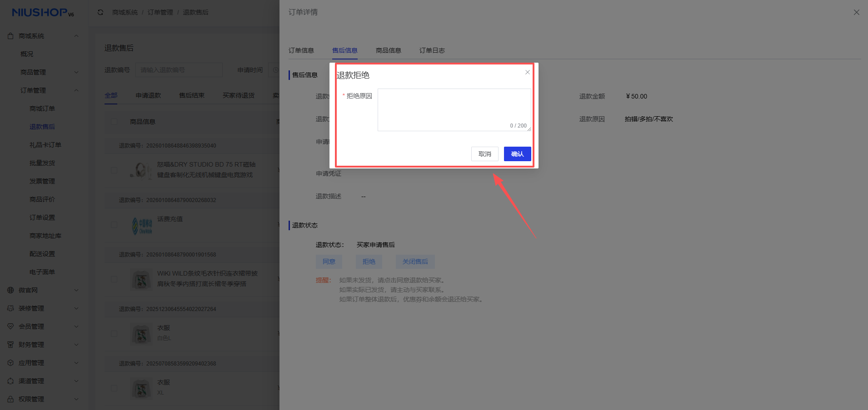
Task: Collapse the 订单管理 menu section
Action: pyautogui.click(x=76, y=90)
